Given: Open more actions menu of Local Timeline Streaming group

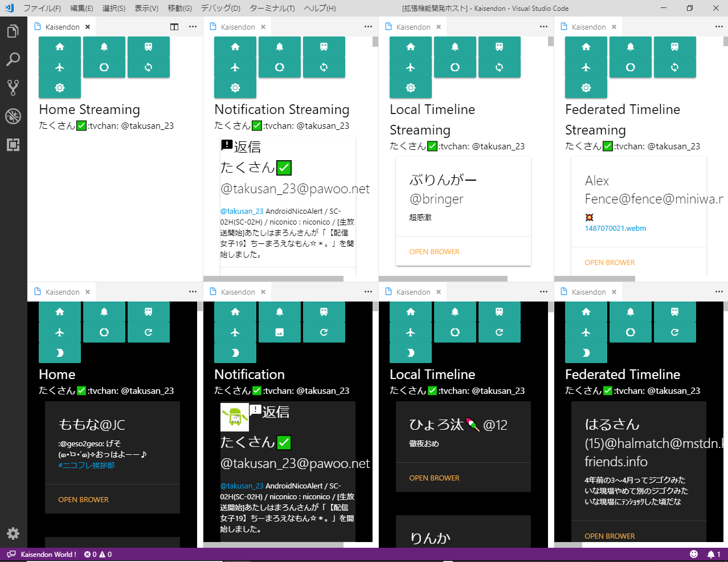Looking at the screenshot, I should (x=543, y=27).
